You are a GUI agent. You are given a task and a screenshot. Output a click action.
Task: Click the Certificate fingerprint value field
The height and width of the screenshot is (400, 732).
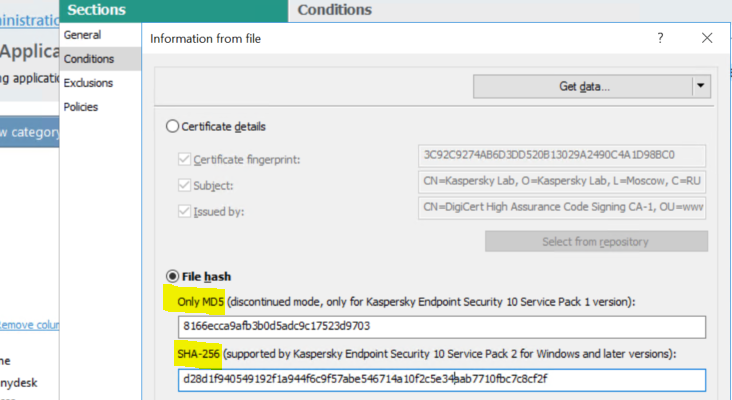coord(561,155)
